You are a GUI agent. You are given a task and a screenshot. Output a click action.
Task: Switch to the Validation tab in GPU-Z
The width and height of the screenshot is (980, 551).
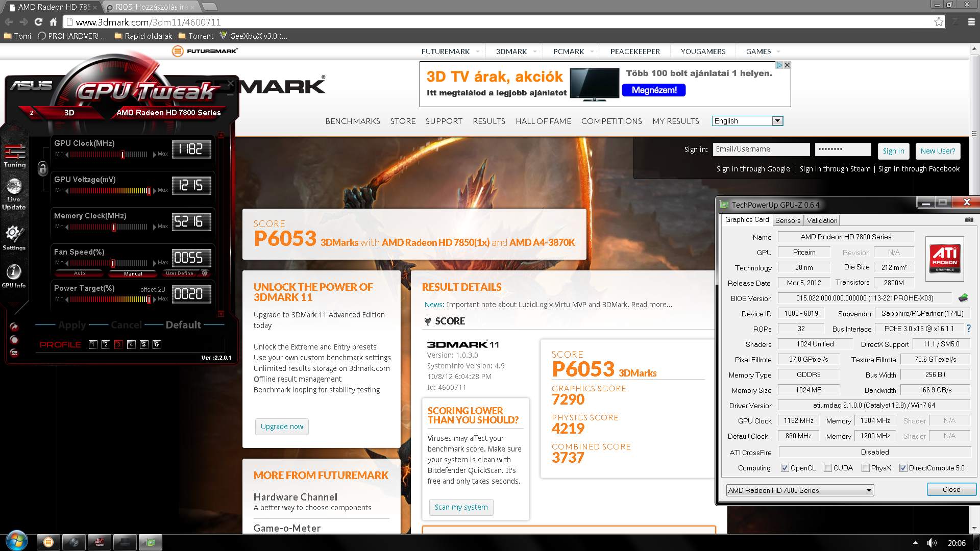822,220
